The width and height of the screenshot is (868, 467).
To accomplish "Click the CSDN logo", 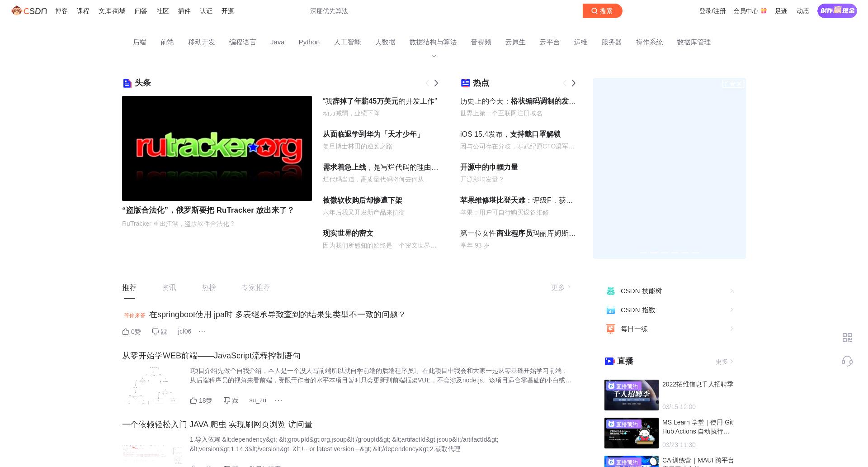I will (29, 11).
